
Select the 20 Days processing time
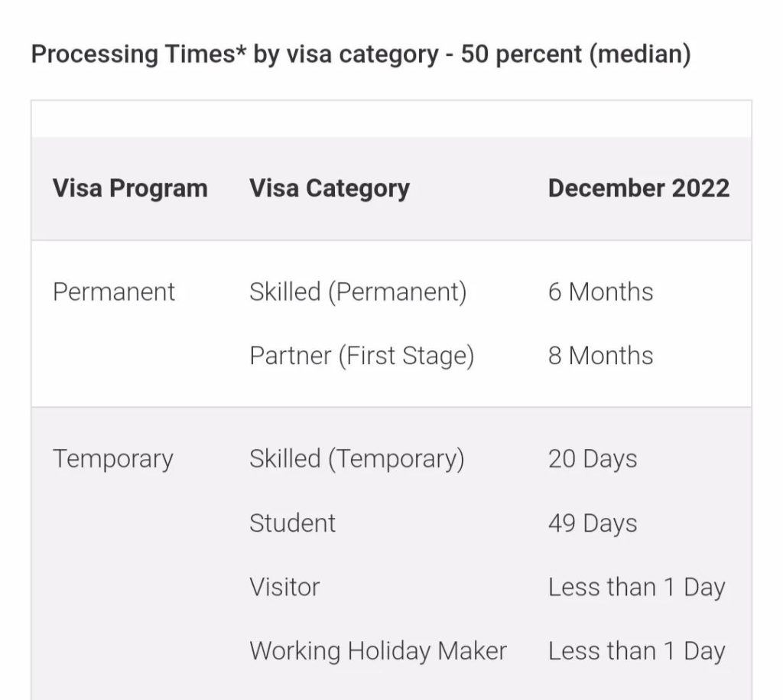[x=592, y=459]
